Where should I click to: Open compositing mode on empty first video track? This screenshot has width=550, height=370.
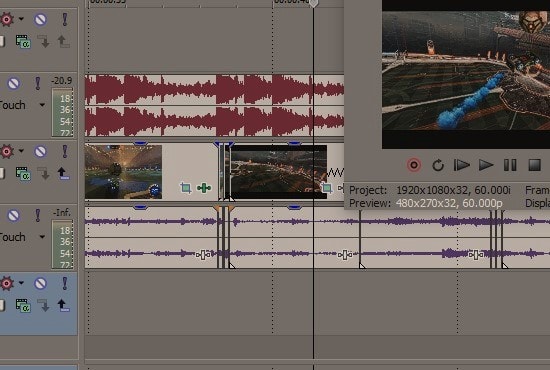tap(23, 41)
